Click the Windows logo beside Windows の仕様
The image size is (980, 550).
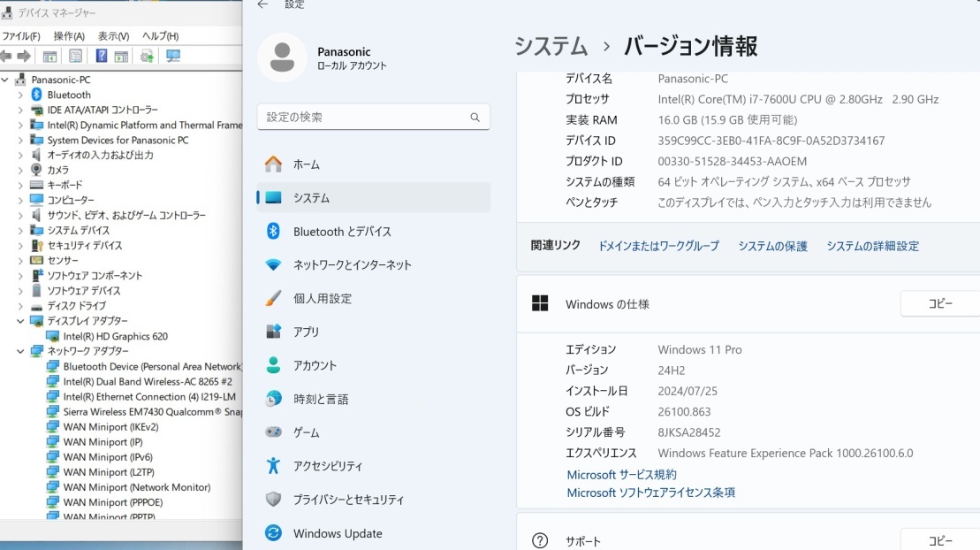coord(539,303)
